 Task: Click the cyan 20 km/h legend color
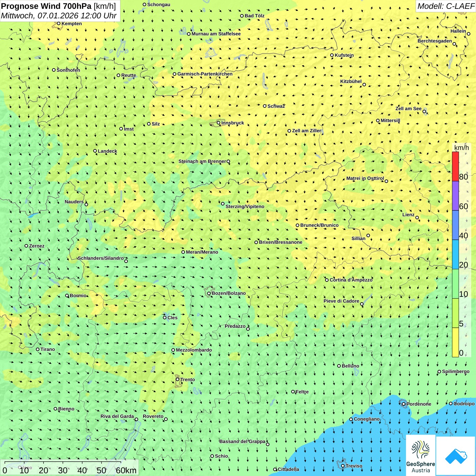(455, 255)
